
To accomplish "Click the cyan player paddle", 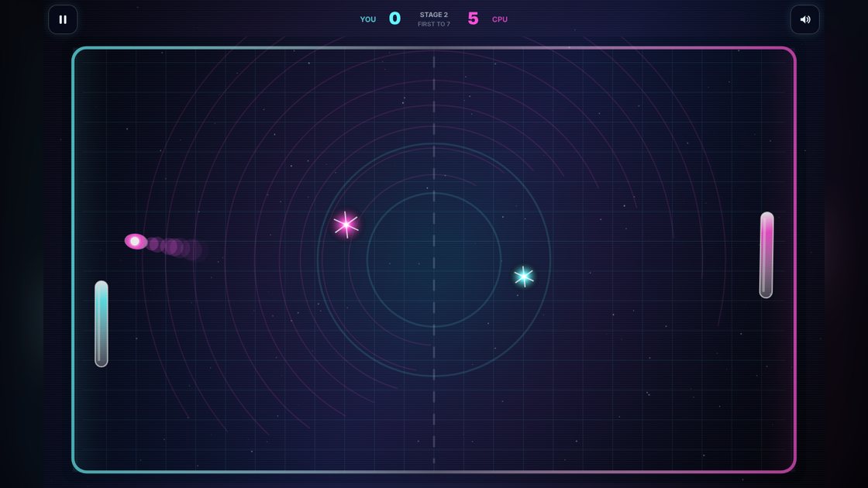I will pos(102,324).
